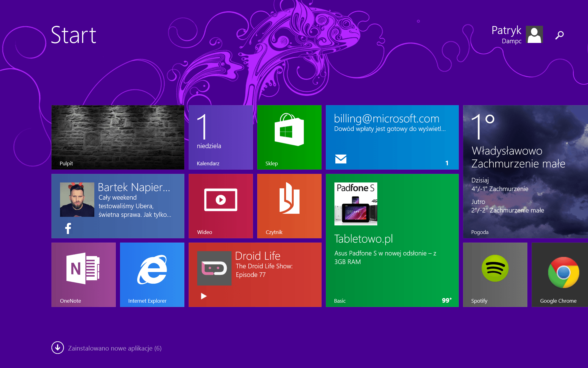Viewport: 588px width, 368px height.
Task: Click 'Zainstalowano nowe aplikacje (6)' text
Action: point(115,348)
